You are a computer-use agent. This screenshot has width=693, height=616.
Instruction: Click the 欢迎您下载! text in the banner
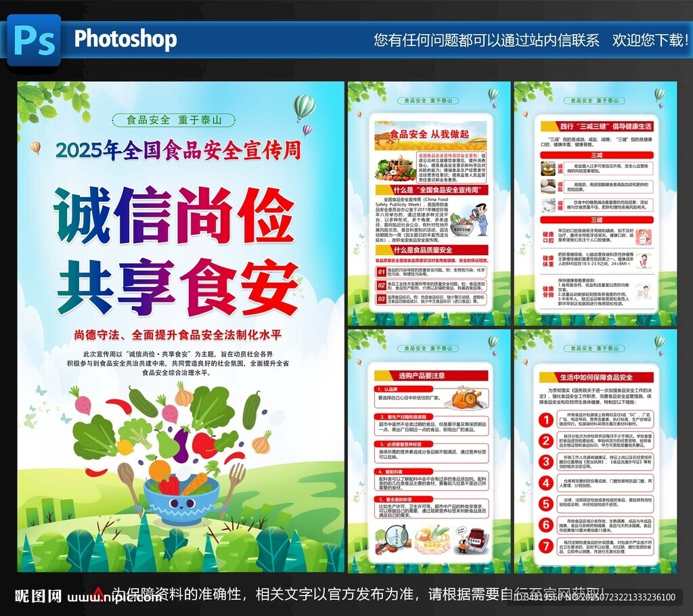(x=650, y=40)
